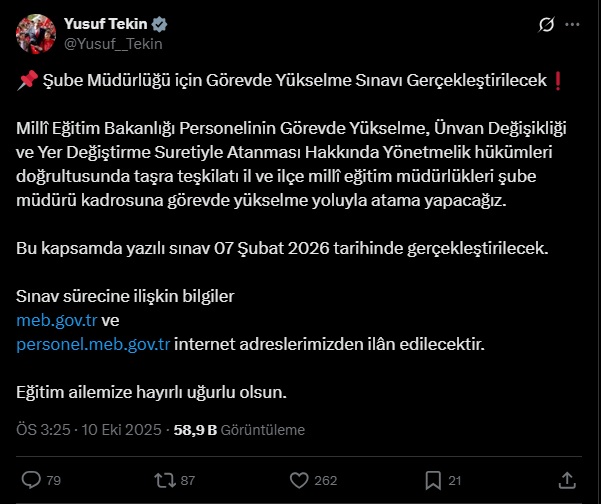Open the @Yusuf__Tekin handle link
The height and width of the screenshot is (504, 601).
point(112,43)
